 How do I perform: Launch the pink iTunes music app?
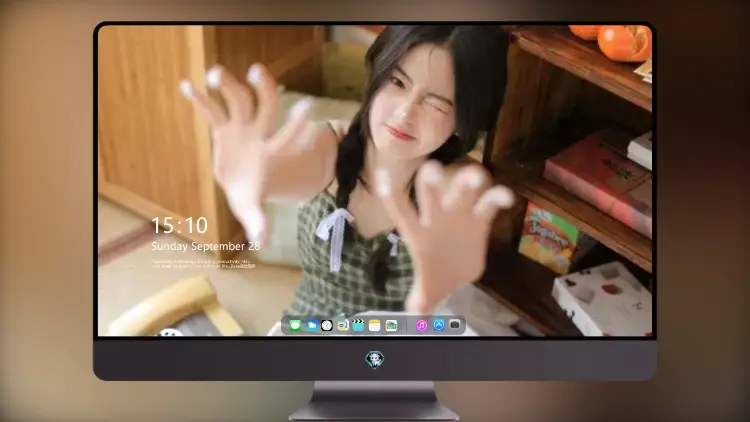pyautogui.click(x=421, y=325)
